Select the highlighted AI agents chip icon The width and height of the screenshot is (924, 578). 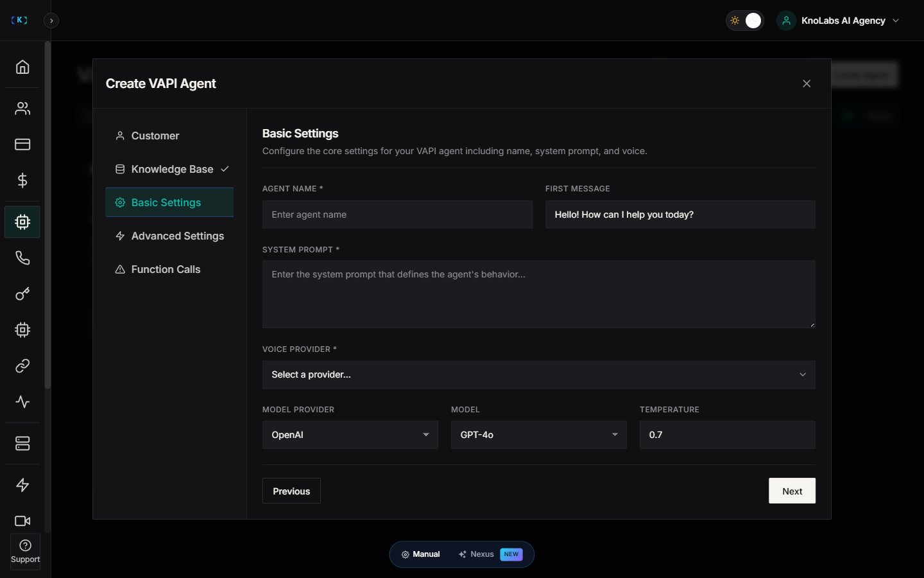[22, 222]
